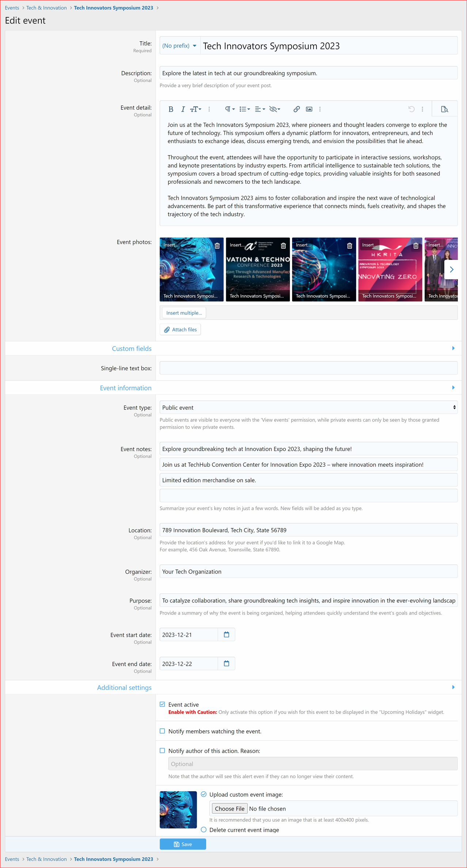Uncheck the Event active checkbox

(162, 704)
